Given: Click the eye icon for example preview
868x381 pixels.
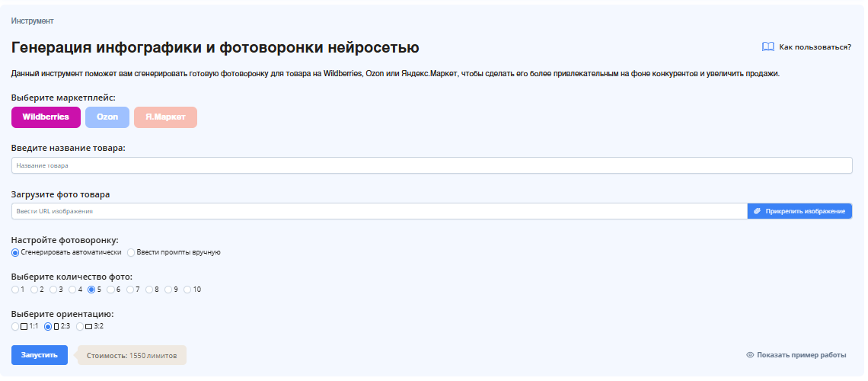Looking at the screenshot, I should click(750, 355).
